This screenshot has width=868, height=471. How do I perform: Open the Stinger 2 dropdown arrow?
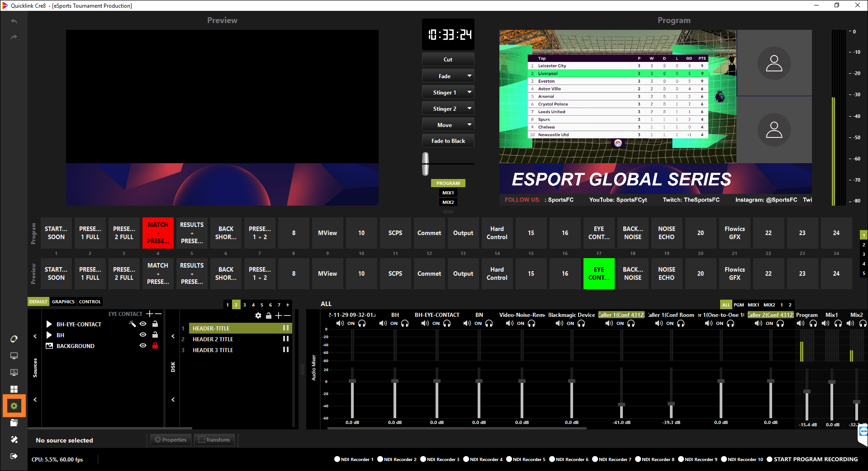pos(470,108)
